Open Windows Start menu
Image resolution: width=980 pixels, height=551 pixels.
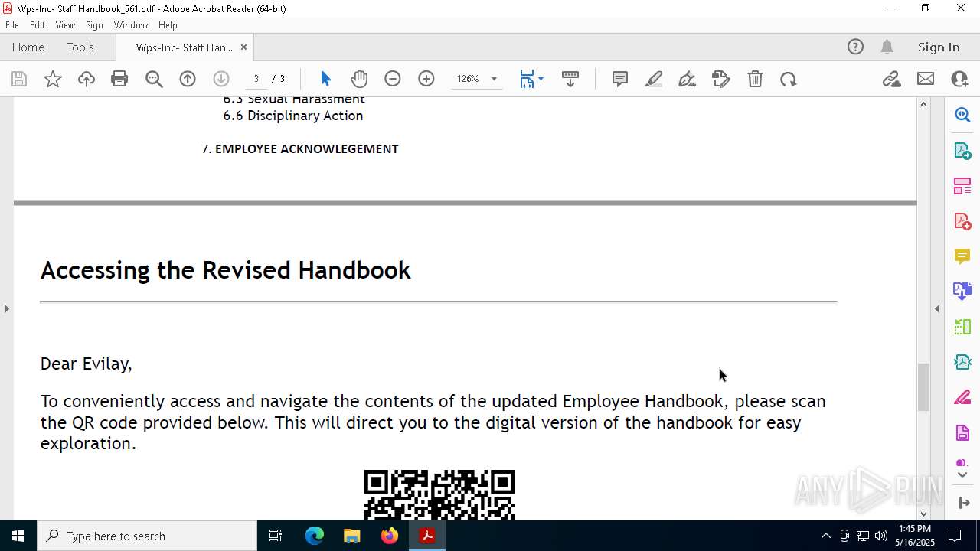18,536
